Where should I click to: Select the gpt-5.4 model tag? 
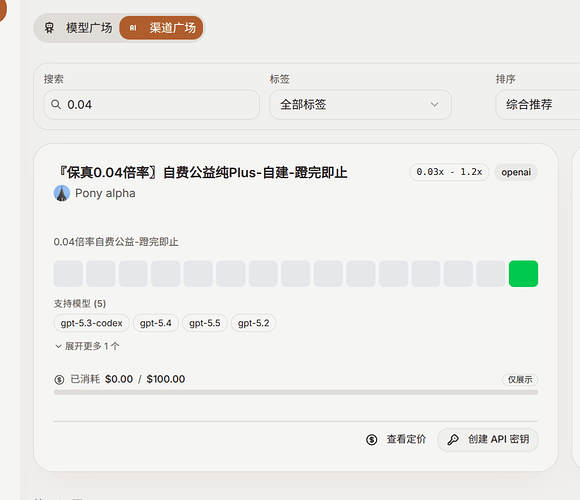point(156,323)
